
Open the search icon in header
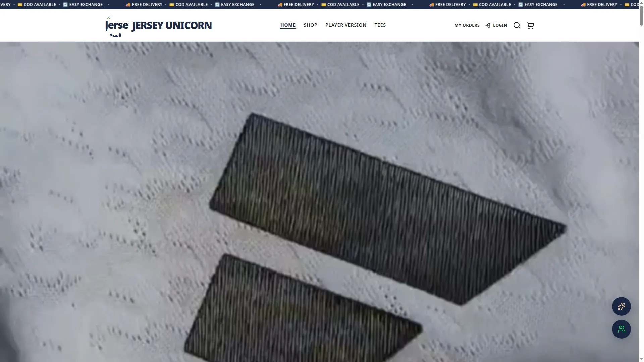pyautogui.click(x=517, y=25)
